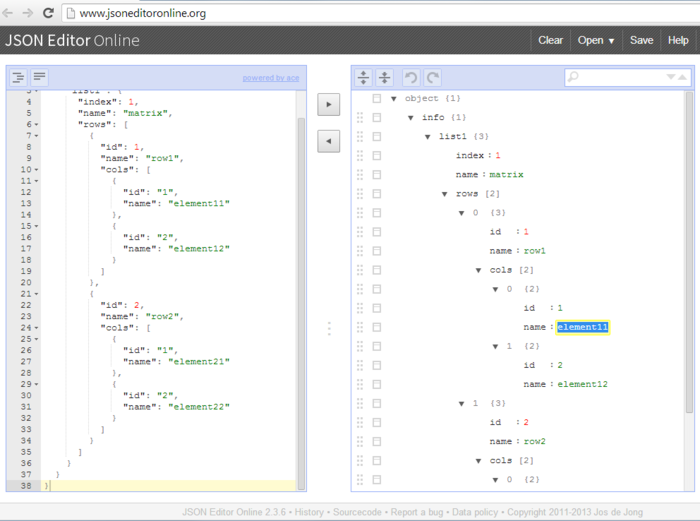Undo the last action in tree editor
The width and height of the screenshot is (700, 521).
[411, 77]
